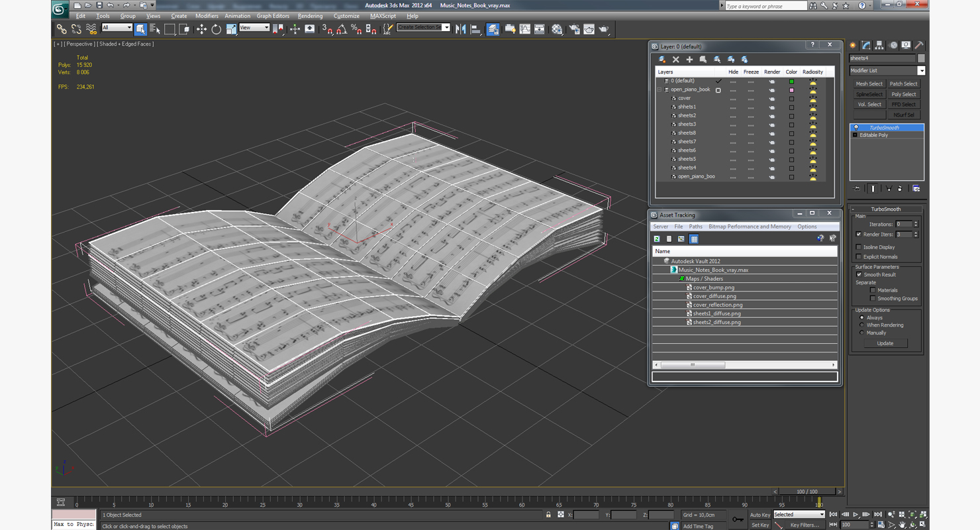The image size is (980, 530).
Task: Open the Utilities hammer panel
Action: click(x=919, y=46)
